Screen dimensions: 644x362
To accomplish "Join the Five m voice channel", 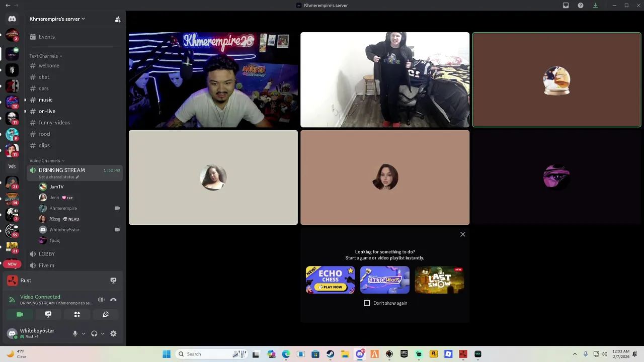I will click(x=74, y=265).
